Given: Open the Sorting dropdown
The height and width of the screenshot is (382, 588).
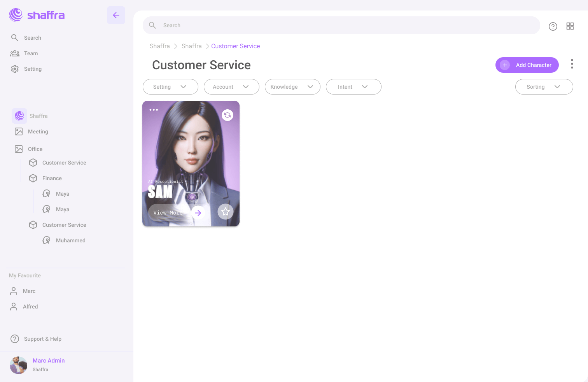Looking at the screenshot, I should (544, 87).
